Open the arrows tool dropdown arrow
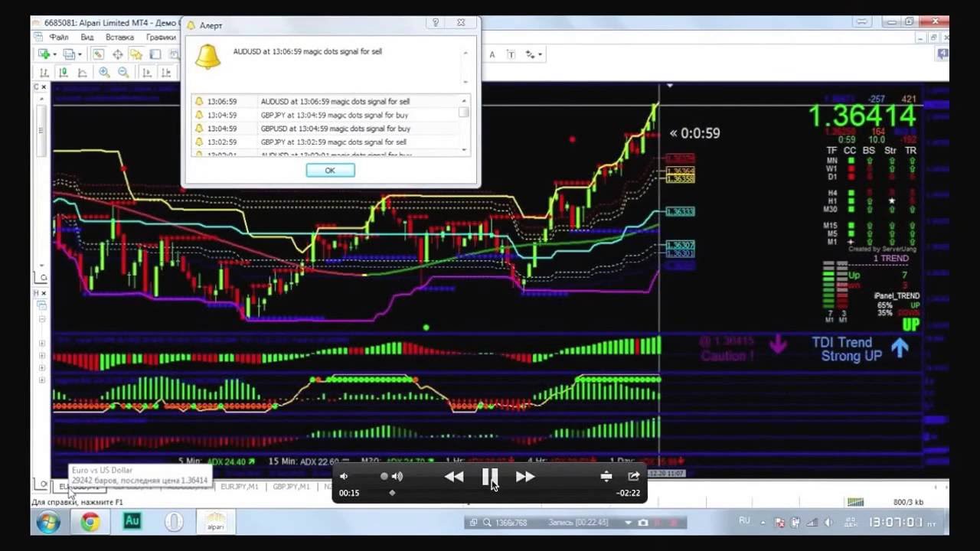Image resolution: width=980 pixels, height=551 pixels. point(540,54)
